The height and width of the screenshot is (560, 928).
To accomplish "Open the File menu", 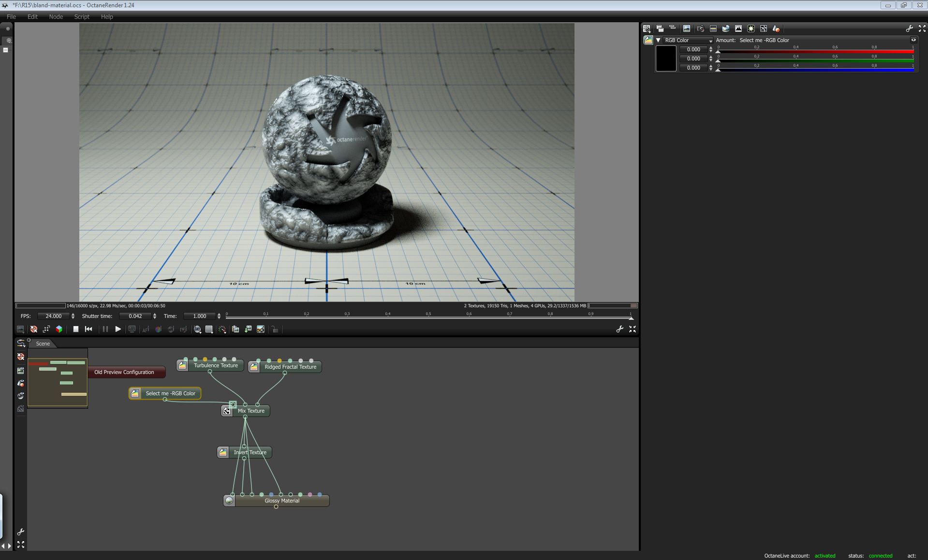I will (11, 16).
